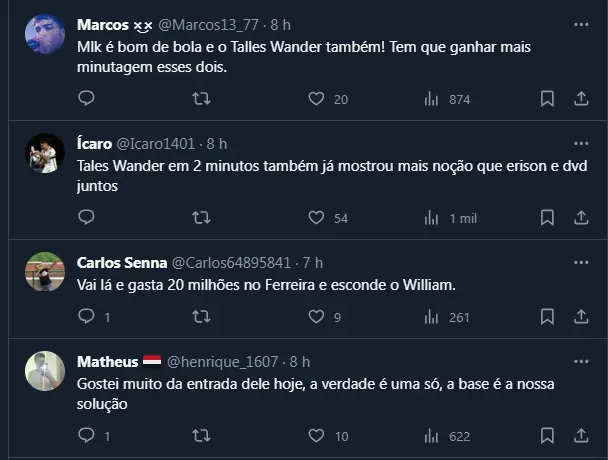Share Ícaro's tweet

581,217
